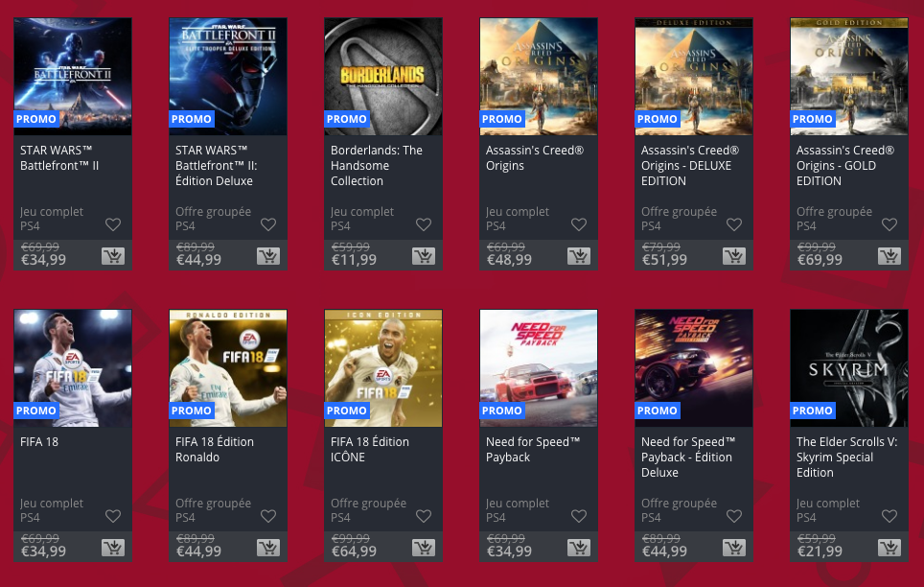This screenshot has width=924, height=587.
Task: Heart the Skyrim Special Edition listing
Action: (x=889, y=516)
